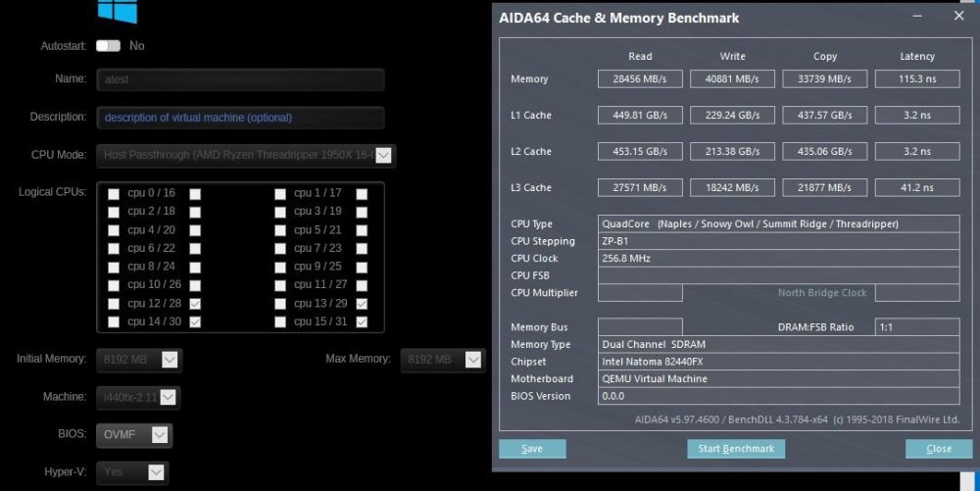Click the CPU Stepping ZP-B1 field

[779, 241]
